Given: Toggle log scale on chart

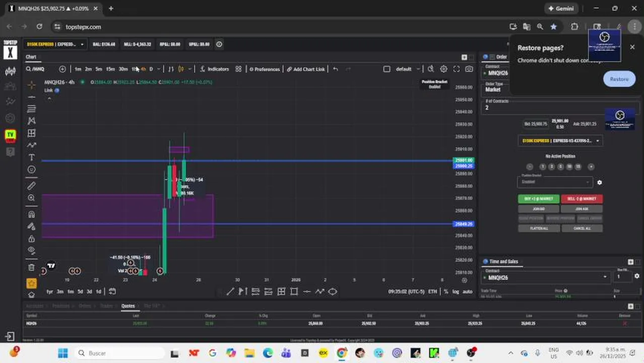Looking at the screenshot, I should pos(456,291).
